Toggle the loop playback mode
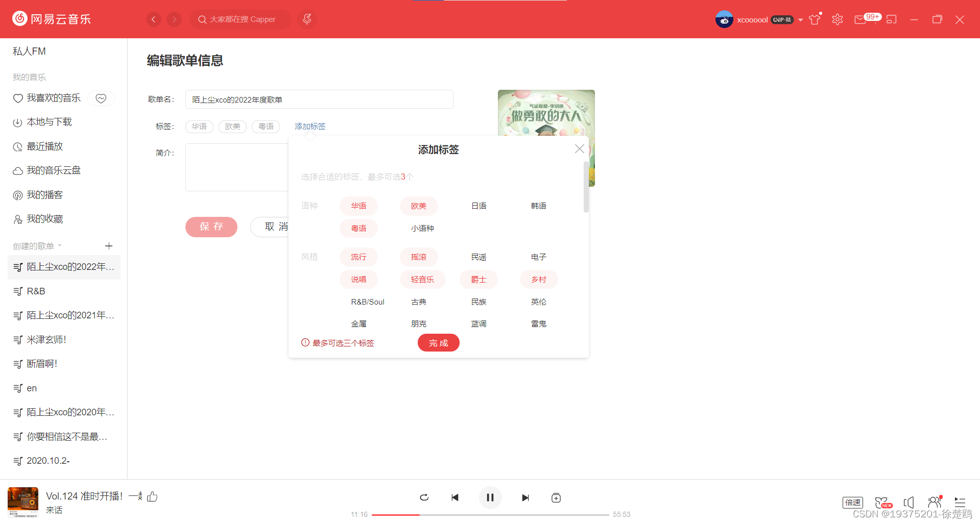This screenshot has height=524, width=980. click(424, 497)
